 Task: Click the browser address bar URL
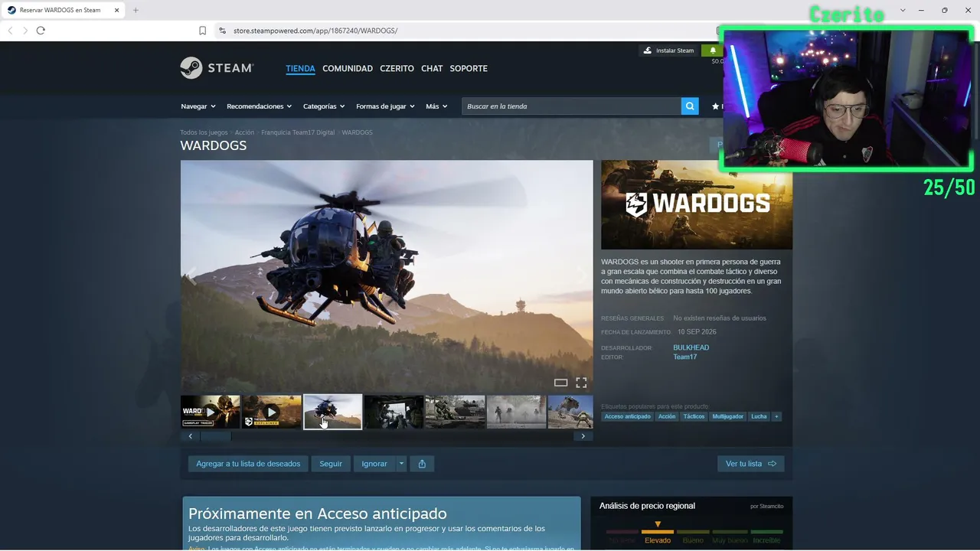(315, 31)
